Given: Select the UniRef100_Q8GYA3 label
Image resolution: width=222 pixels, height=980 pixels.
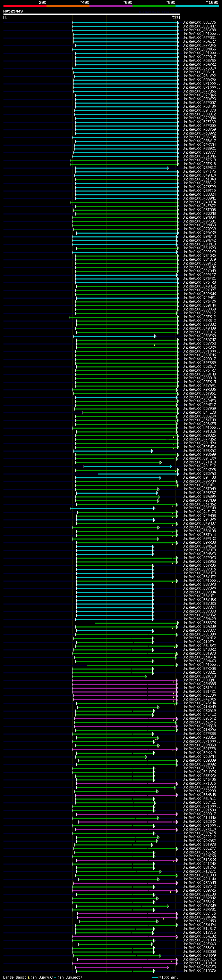Looking at the screenshot, I should (199, 473).
